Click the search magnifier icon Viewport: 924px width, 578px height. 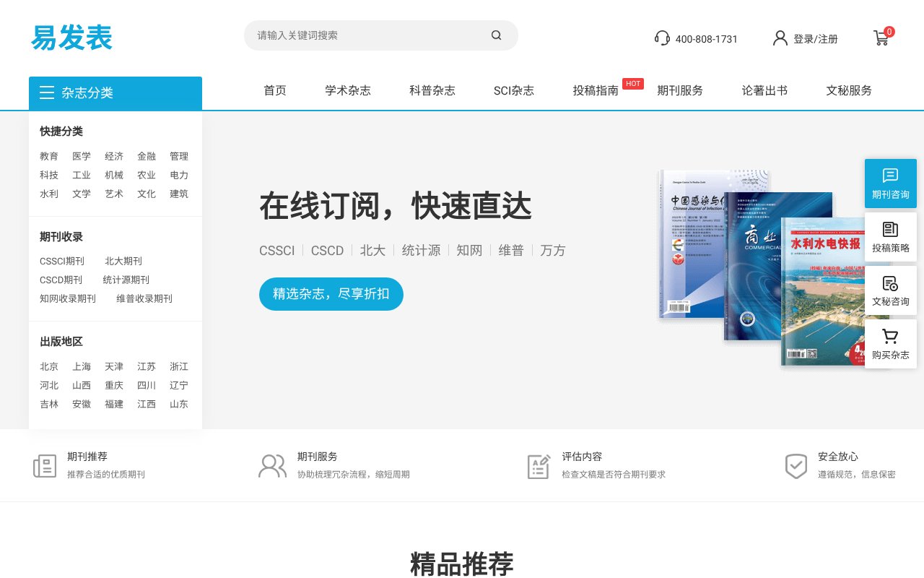tap(496, 35)
